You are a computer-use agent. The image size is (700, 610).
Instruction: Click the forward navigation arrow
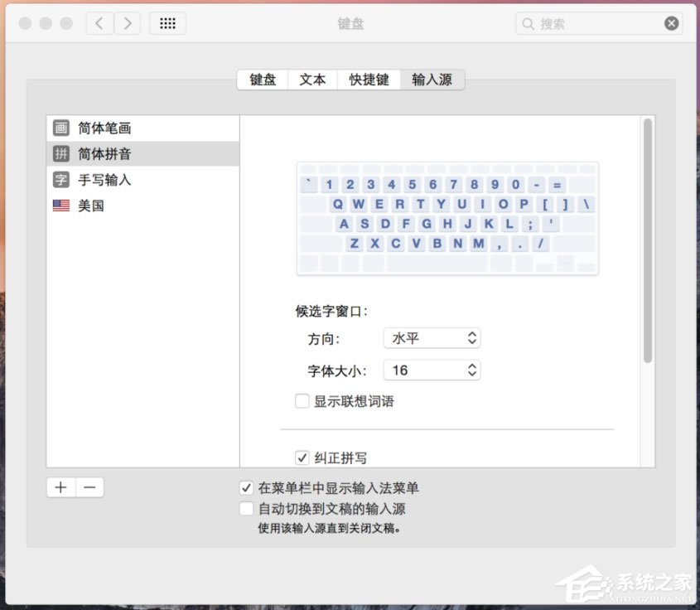point(128,23)
